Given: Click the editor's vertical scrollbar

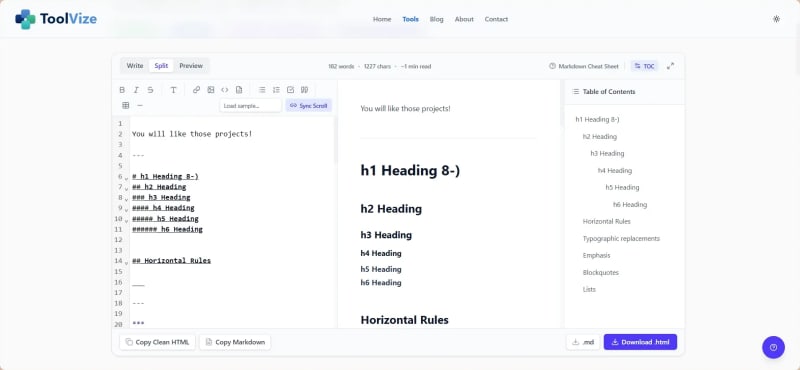Looking at the screenshot, I should coord(335,141).
